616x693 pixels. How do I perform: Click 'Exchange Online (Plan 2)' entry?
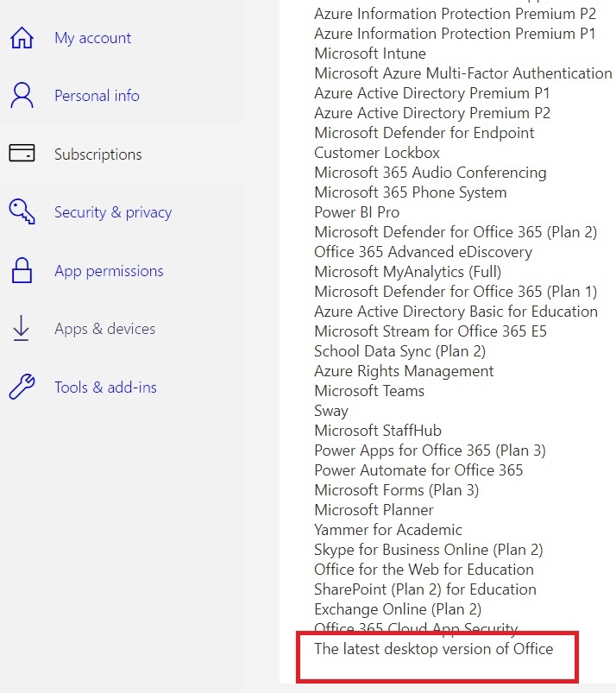pos(398,609)
